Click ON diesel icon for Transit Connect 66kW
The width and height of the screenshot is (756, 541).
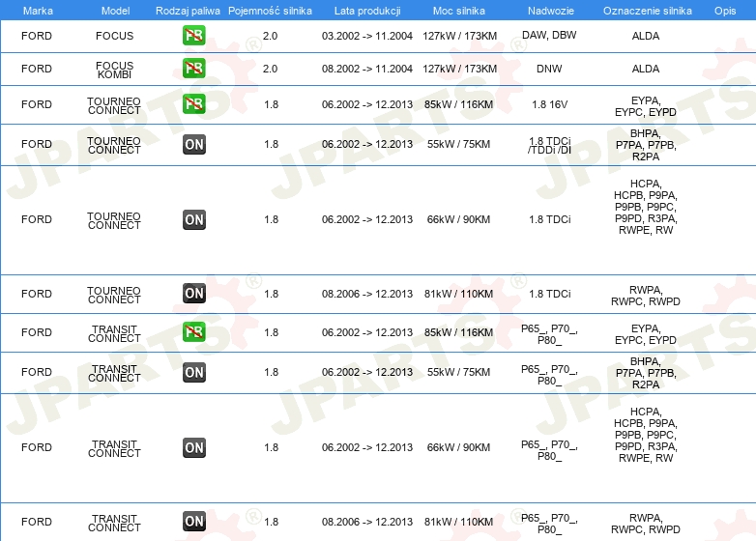pos(193,447)
